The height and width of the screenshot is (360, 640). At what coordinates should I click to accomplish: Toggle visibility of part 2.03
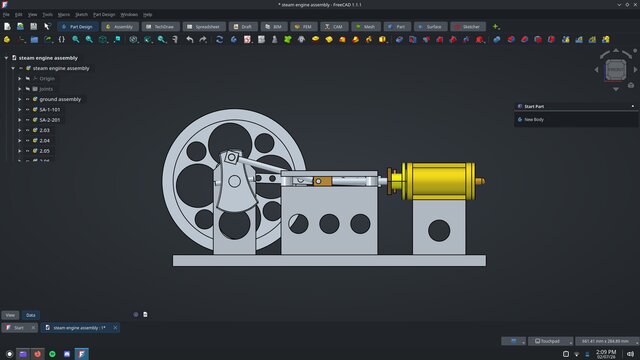point(27,130)
